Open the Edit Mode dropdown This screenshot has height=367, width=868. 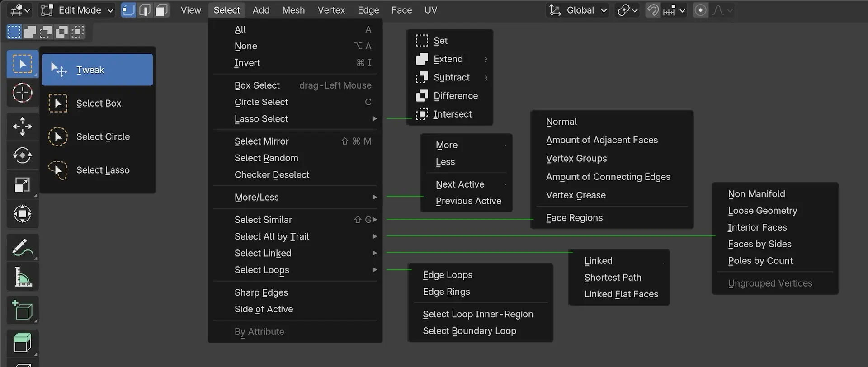77,10
